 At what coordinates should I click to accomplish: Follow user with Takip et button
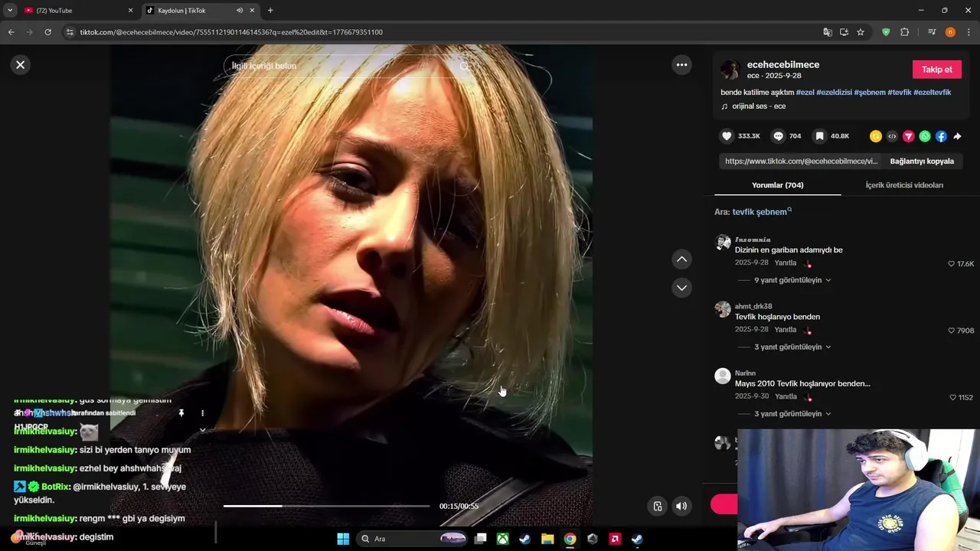coord(936,70)
